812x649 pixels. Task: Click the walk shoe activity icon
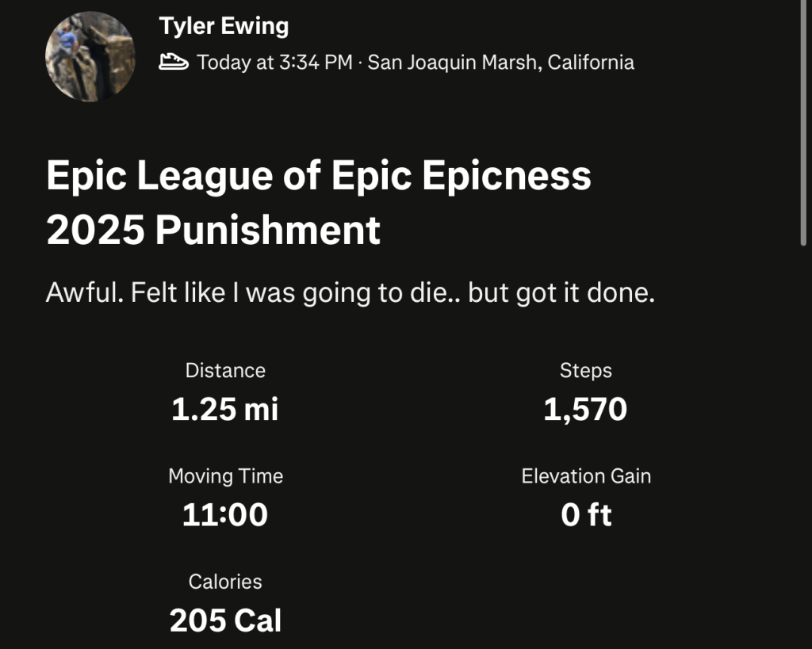pos(174,62)
